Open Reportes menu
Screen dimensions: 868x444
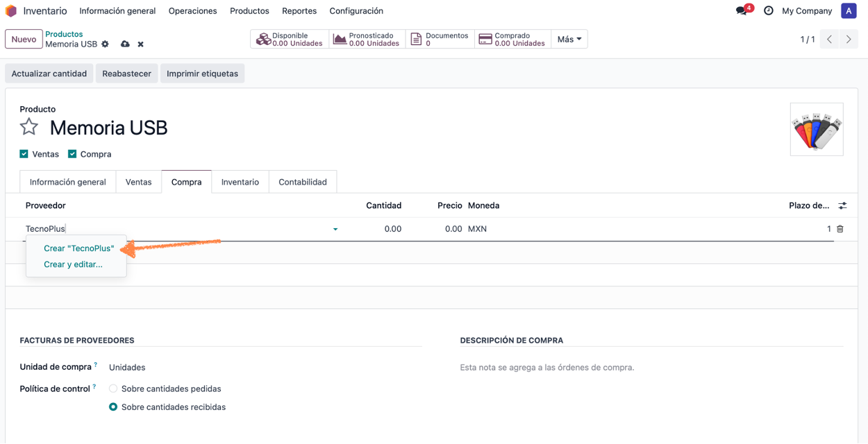299,11
